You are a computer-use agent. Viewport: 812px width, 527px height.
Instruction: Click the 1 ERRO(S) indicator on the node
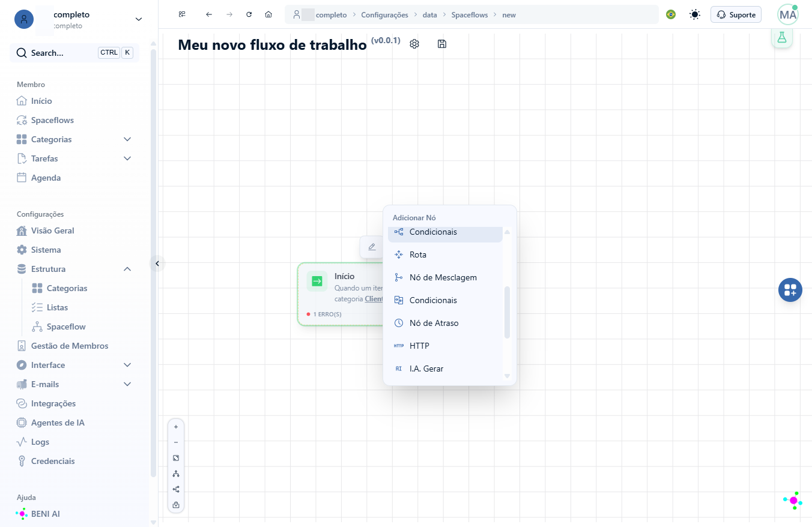pos(324,314)
